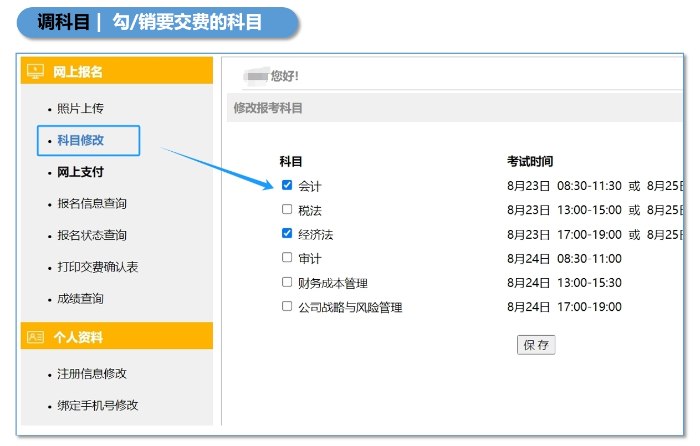Check the 税法 subject checkbox

coord(287,210)
